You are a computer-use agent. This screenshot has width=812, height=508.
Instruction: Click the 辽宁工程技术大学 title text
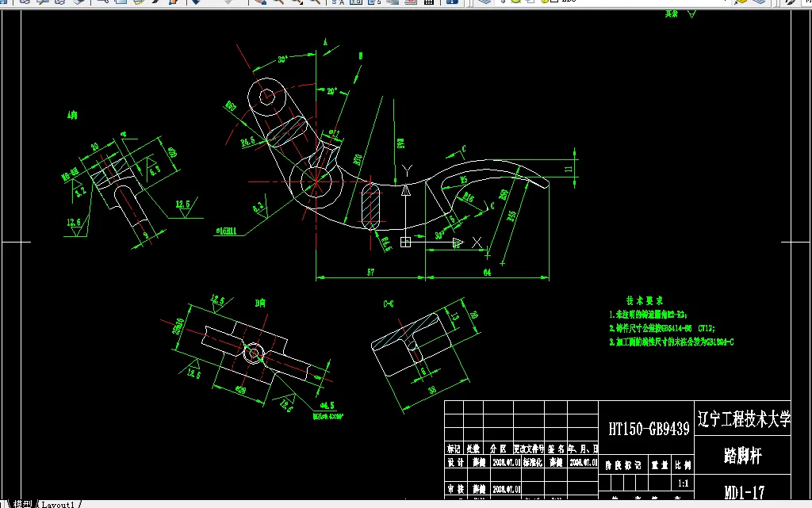(x=744, y=418)
